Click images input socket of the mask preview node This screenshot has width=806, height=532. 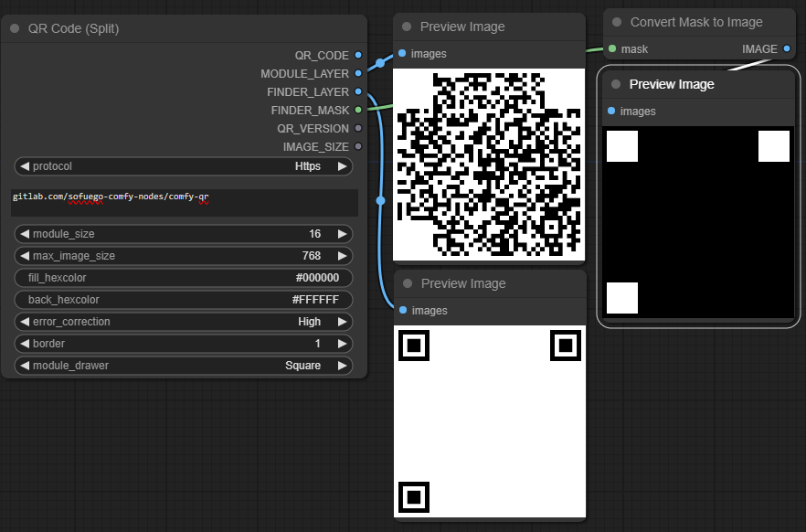[x=611, y=111]
